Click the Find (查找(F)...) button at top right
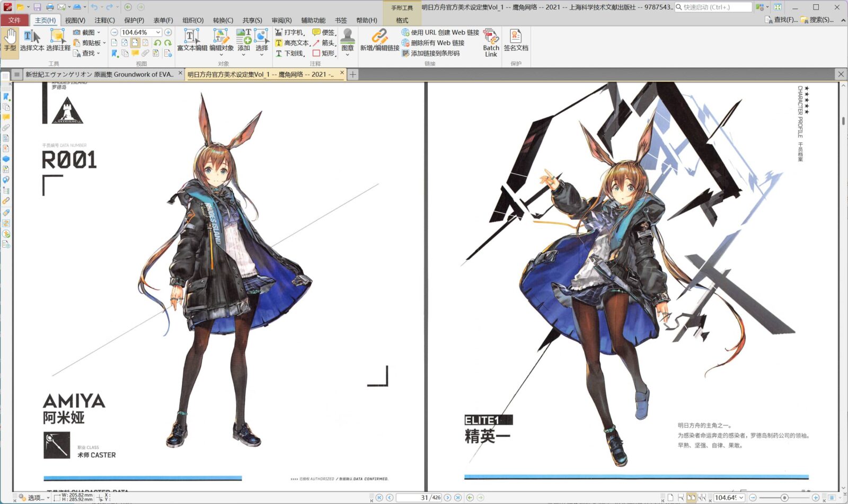 click(x=781, y=20)
